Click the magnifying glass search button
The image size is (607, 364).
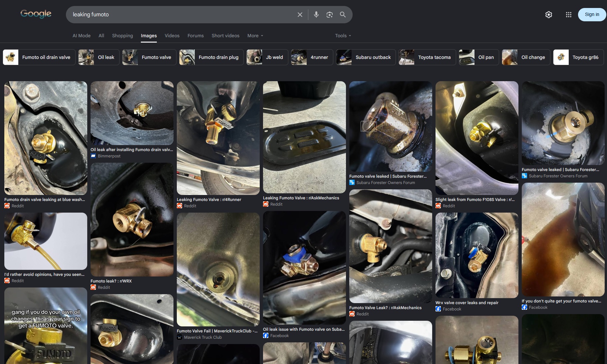pyautogui.click(x=343, y=15)
